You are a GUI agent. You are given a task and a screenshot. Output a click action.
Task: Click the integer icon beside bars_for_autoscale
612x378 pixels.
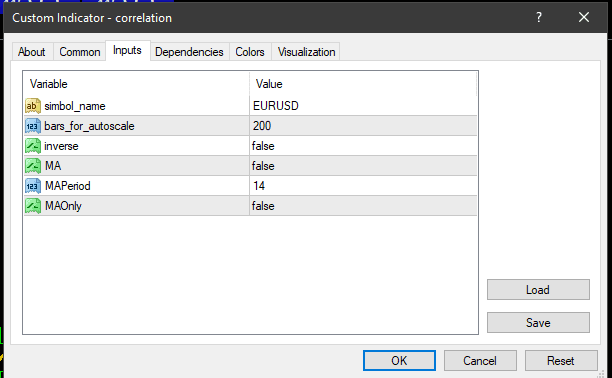coord(33,126)
